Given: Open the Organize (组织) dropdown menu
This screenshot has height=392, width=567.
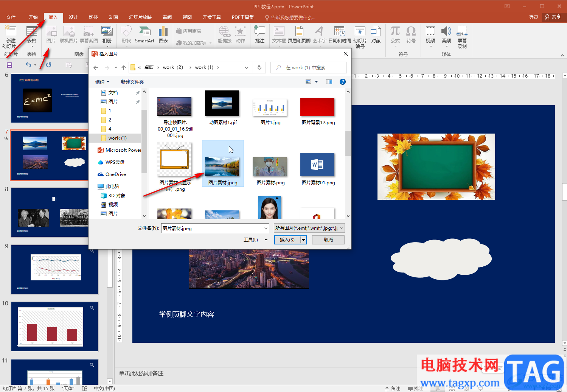Looking at the screenshot, I should click(102, 82).
